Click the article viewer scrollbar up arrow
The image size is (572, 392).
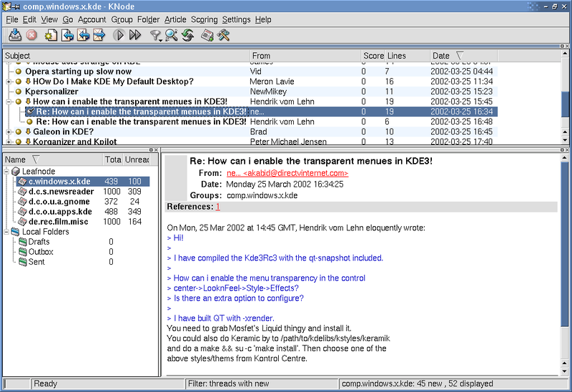click(x=565, y=158)
